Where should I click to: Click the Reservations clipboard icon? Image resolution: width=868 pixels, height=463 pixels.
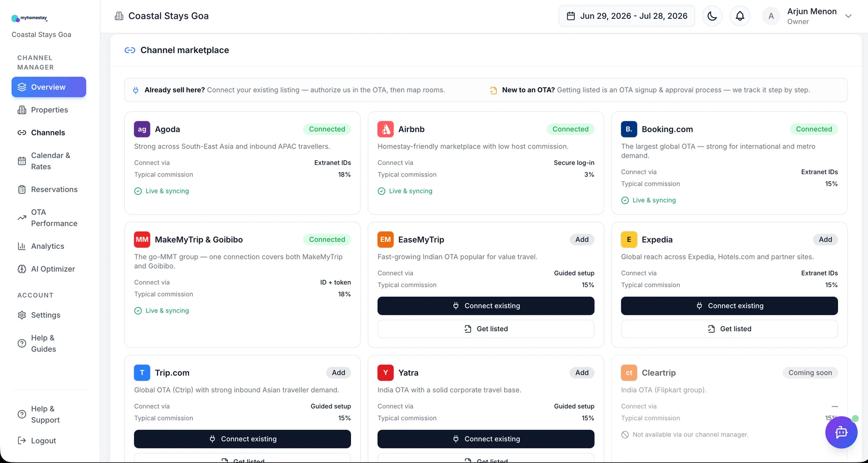[22, 190]
